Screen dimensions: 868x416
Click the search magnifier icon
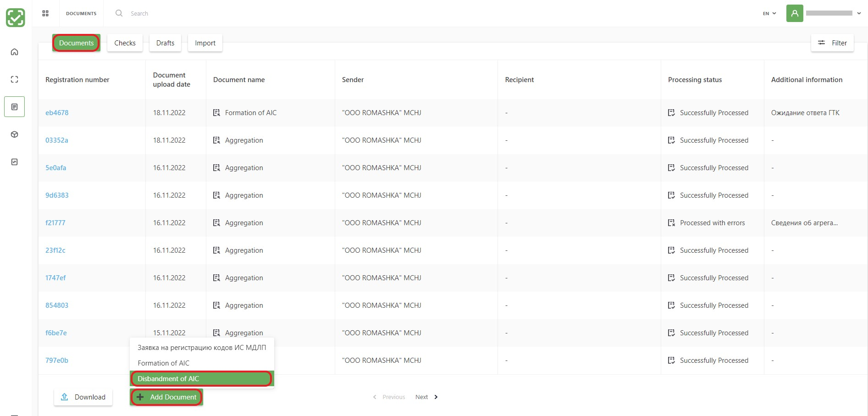click(x=119, y=13)
